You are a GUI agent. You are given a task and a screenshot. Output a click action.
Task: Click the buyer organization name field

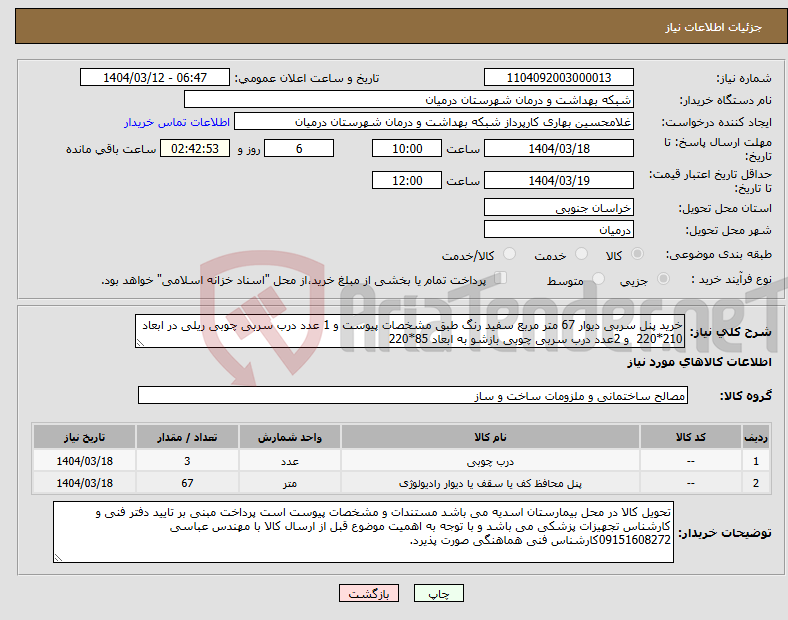pos(409,99)
